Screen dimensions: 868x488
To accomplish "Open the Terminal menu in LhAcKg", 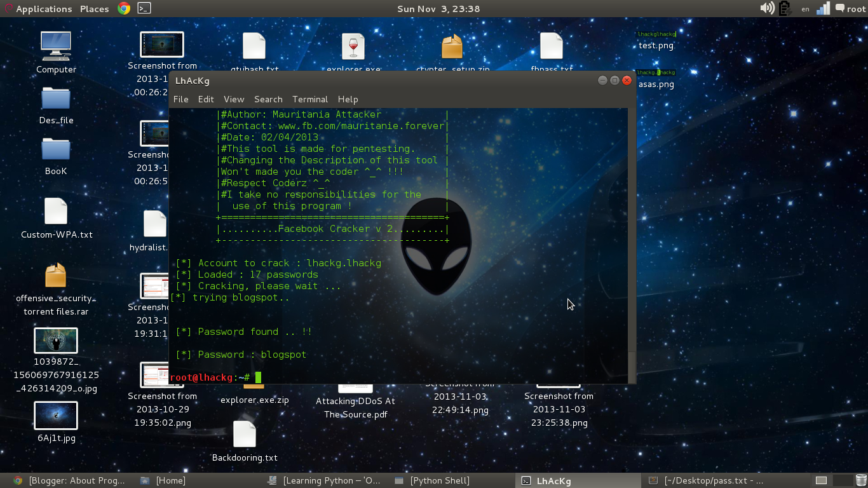I will tap(310, 99).
